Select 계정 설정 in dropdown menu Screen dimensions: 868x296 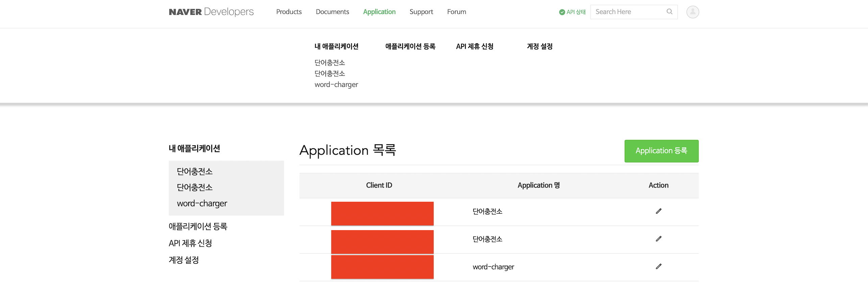540,46
